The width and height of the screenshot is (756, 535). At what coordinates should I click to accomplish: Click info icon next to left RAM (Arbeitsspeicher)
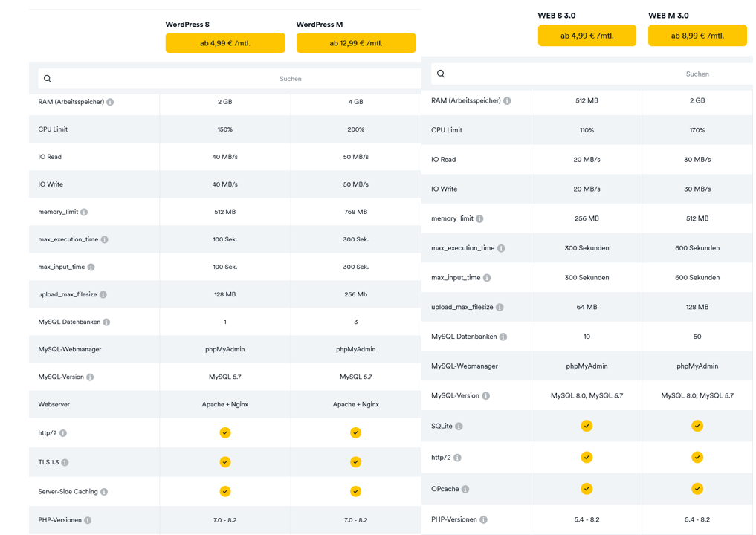coord(110,102)
